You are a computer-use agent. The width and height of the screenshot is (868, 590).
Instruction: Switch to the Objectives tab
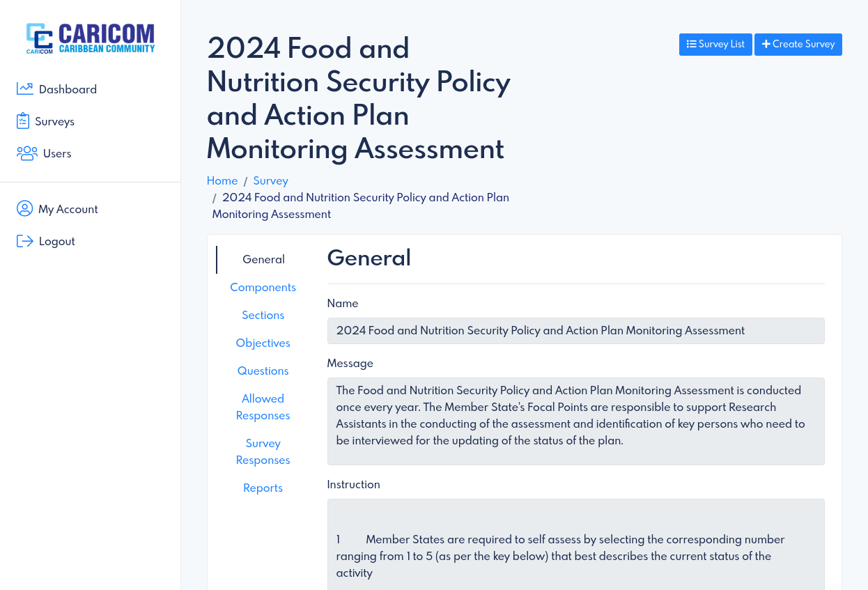tap(263, 343)
